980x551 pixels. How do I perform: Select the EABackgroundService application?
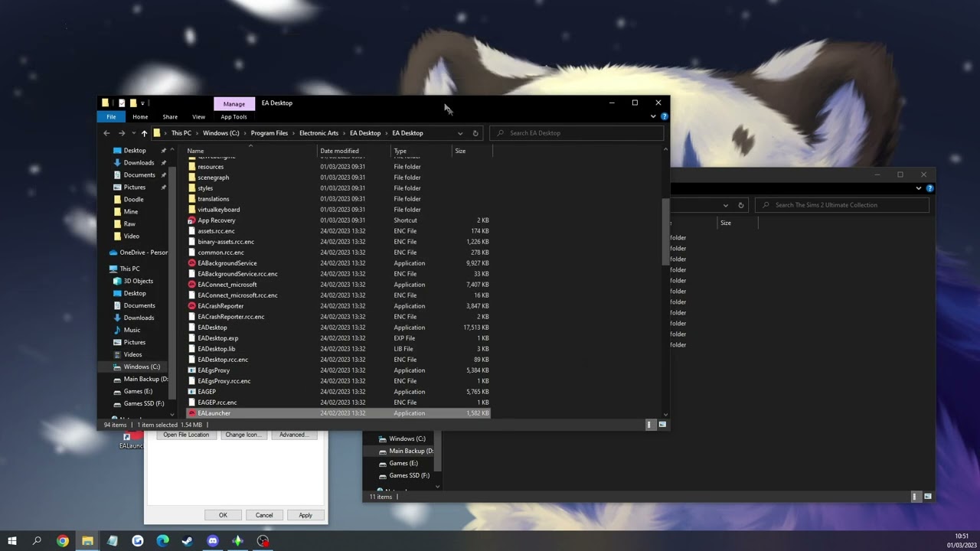[227, 263]
